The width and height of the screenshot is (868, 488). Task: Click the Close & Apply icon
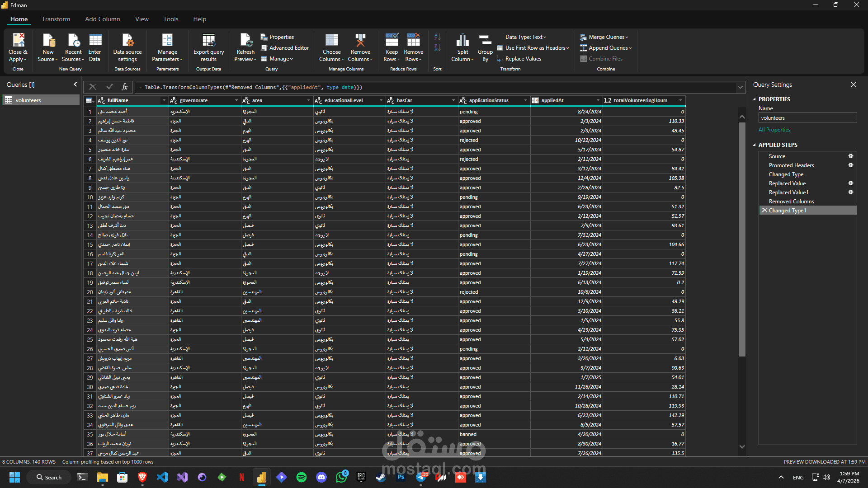pyautogui.click(x=18, y=40)
